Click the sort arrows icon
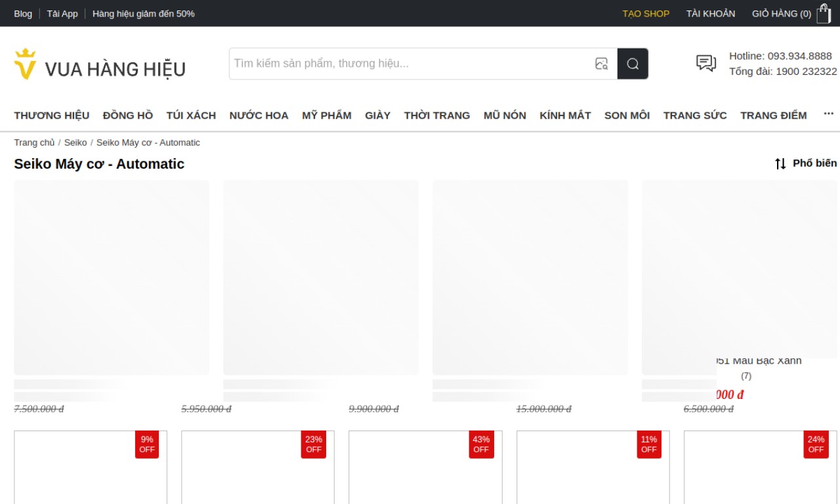840x504 pixels. click(x=780, y=163)
